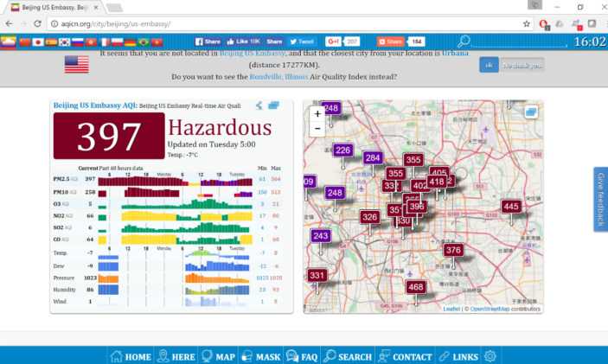Click the Facebook Like 10K button
Viewport: 608px width, 364px height.
pyautogui.click(x=244, y=42)
